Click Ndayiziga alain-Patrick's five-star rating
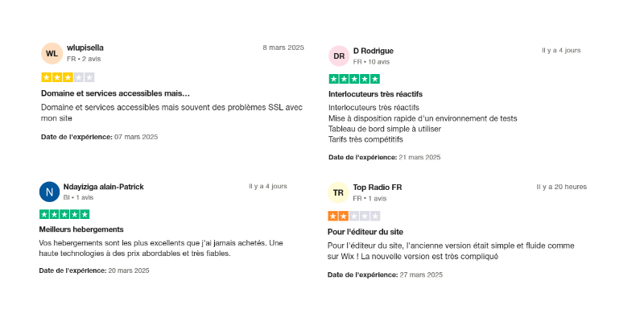Screen dimensions: 644x322 point(64,214)
